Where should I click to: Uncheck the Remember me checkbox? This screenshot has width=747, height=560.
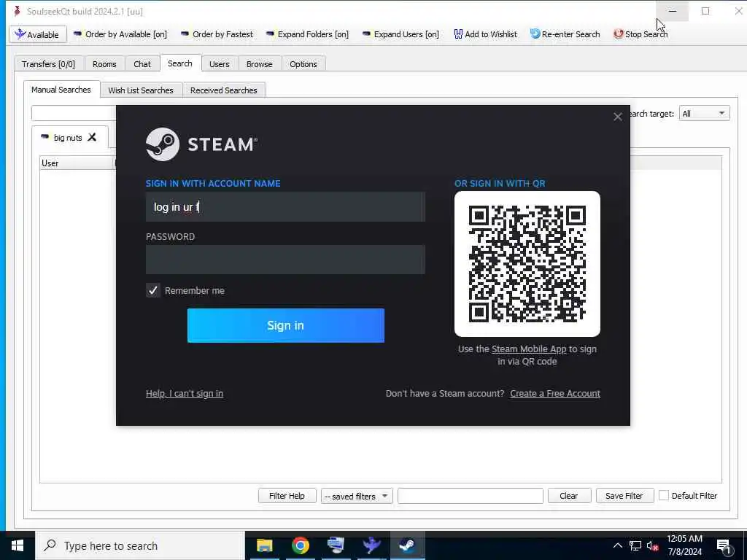pyautogui.click(x=153, y=290)
